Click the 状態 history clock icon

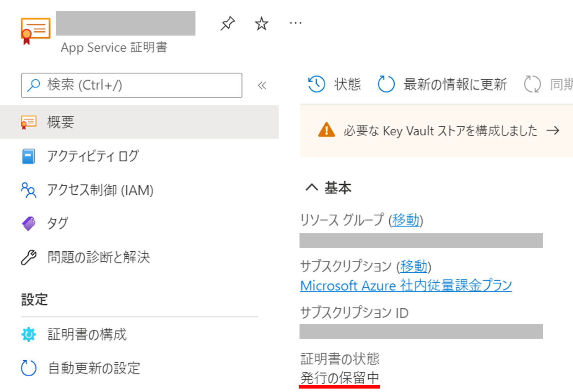pyautogui.click(x=316, y=84)
